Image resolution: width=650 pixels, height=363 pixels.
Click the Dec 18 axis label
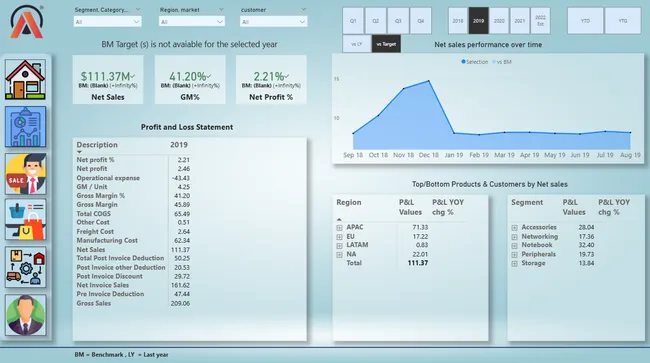(429, 155)
